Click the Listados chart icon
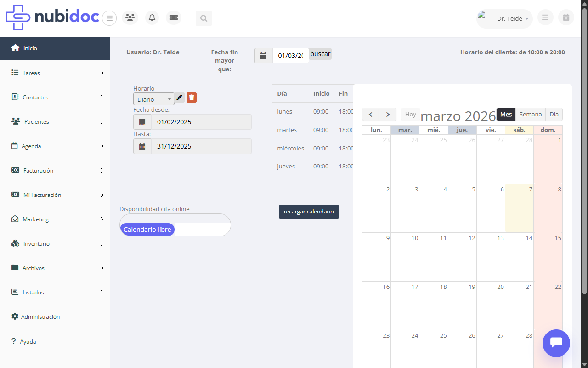The width and height of the screenshot is (588, 368). [15, 292]
